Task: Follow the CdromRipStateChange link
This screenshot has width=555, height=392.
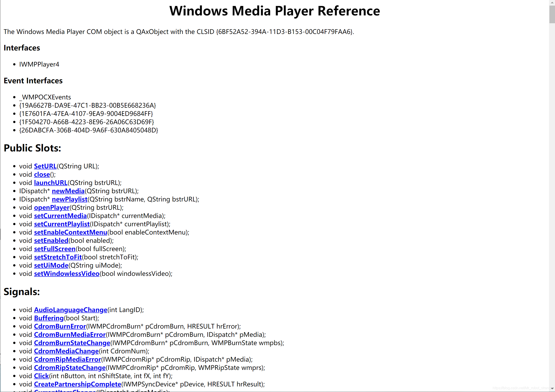Action: click(70, 368)
